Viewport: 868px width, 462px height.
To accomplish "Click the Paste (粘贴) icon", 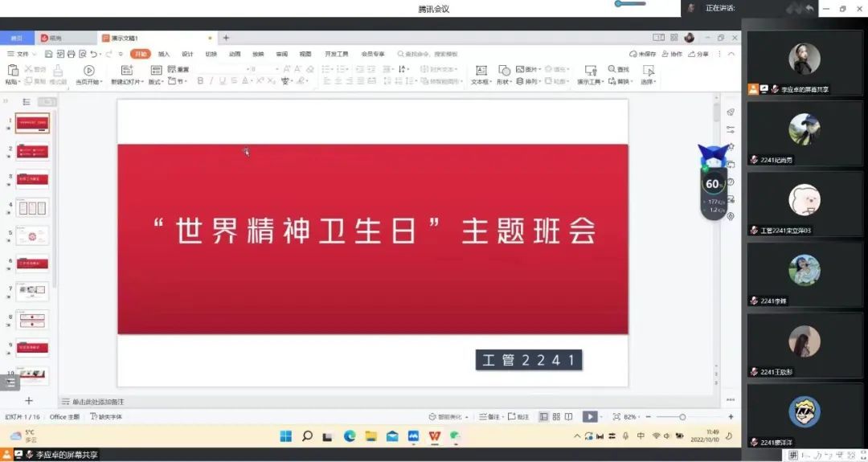I will (11, 72).
